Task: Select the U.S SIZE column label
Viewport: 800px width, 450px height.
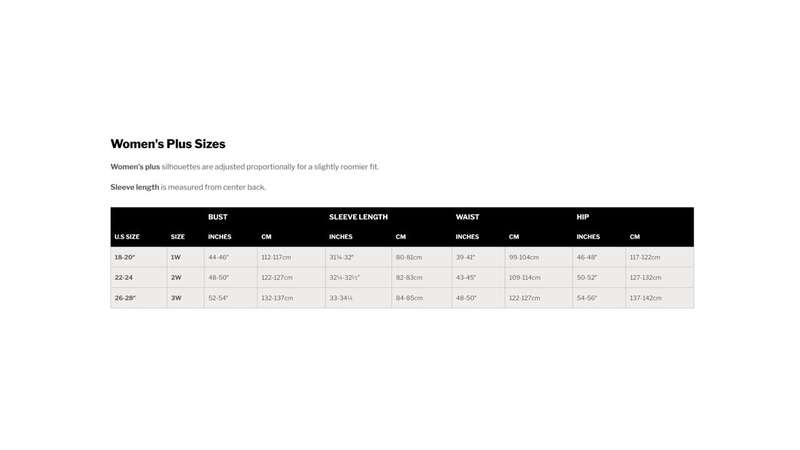Action: tap(127, 237)
